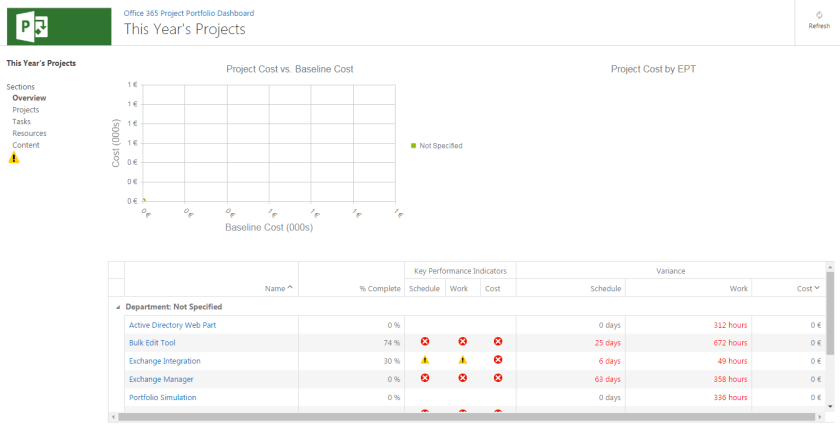This screenshot has width=840, height=426.
Task: Click Exchange Manager cost error icon
Action: click(x=498, y=378)
